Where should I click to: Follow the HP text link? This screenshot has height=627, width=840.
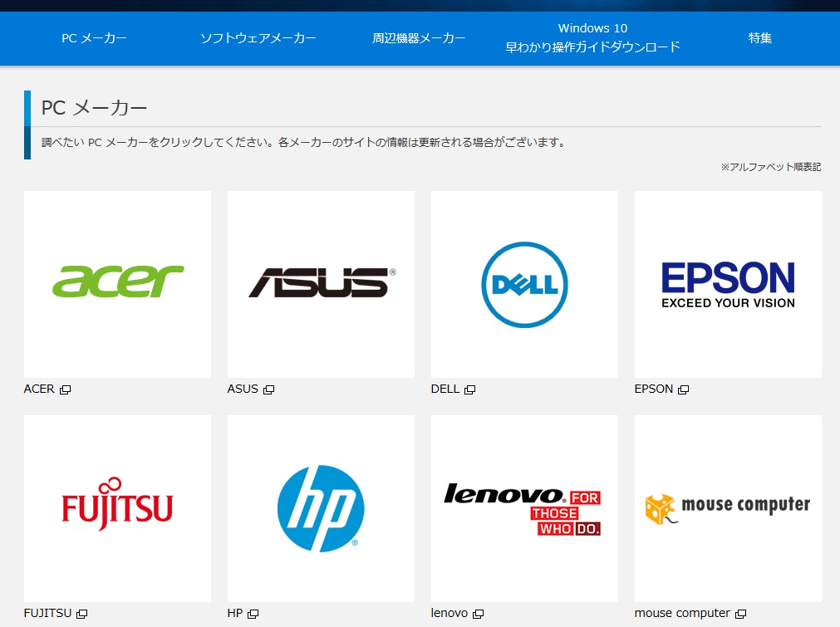(x=235, y=613)
